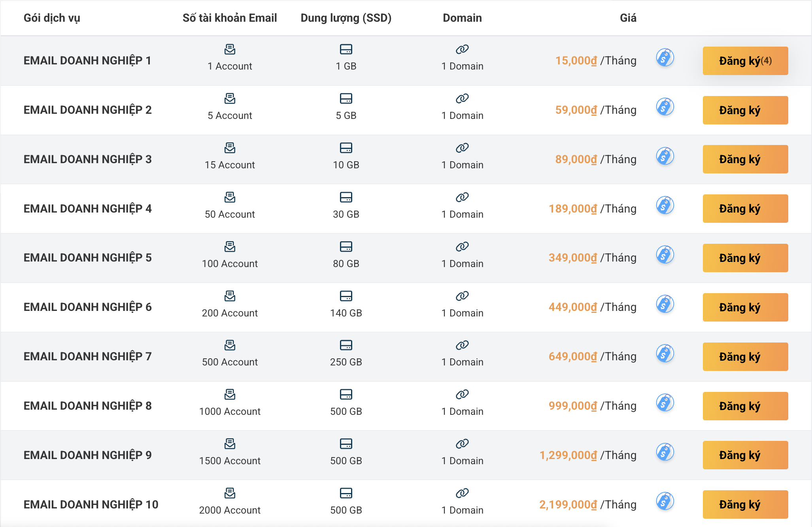812x527 pixels.
Task: Click the SSD storage icon above 250 GB
Action: [x=346, y=345]
